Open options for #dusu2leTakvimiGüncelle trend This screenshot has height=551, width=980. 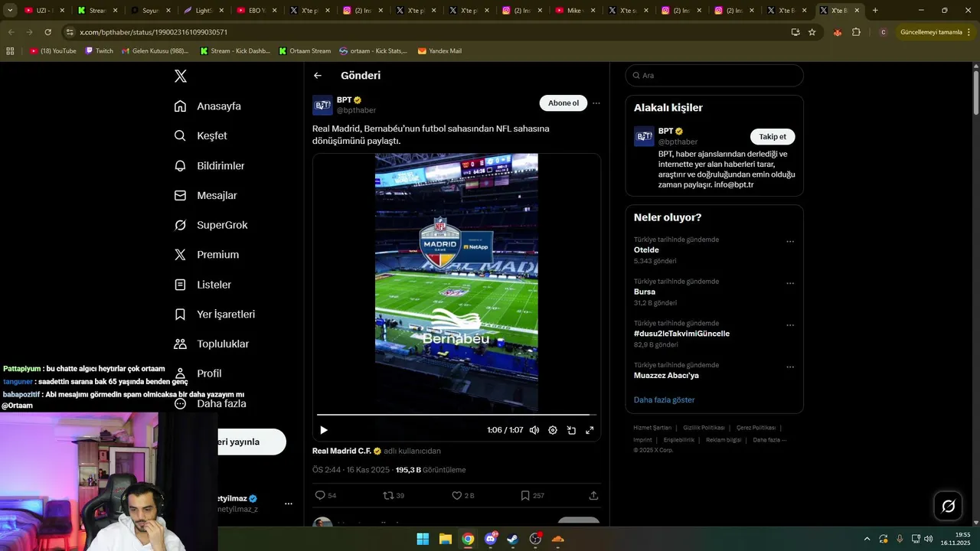pos(790,325)
